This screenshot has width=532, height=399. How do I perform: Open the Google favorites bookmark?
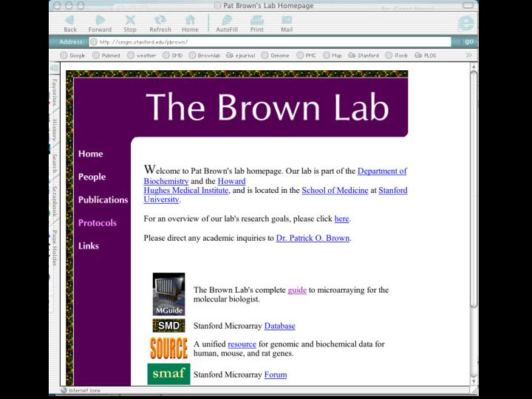(72, 55)
